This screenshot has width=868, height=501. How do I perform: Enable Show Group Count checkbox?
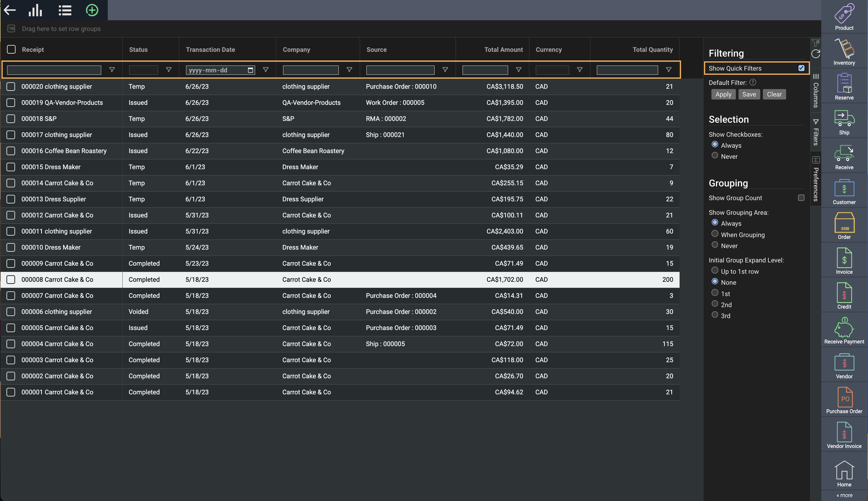[x=801, y=198]
